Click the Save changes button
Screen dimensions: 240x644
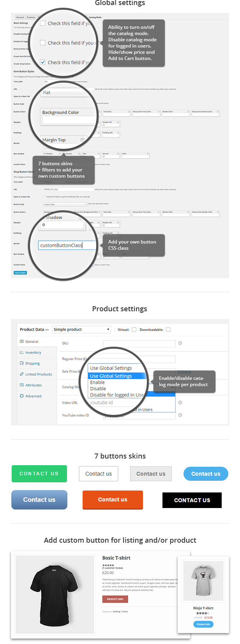[20, 273]
